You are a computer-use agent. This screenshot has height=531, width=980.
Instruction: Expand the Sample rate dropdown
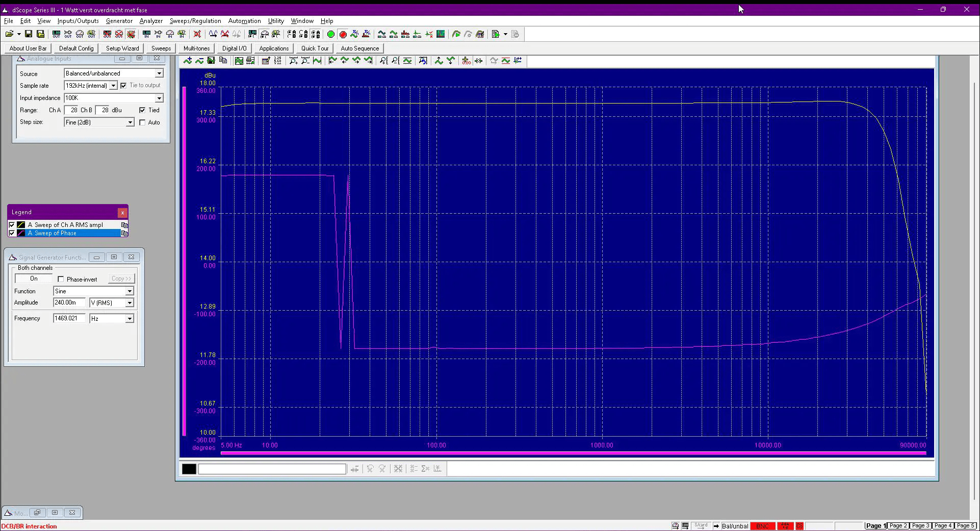113,86
